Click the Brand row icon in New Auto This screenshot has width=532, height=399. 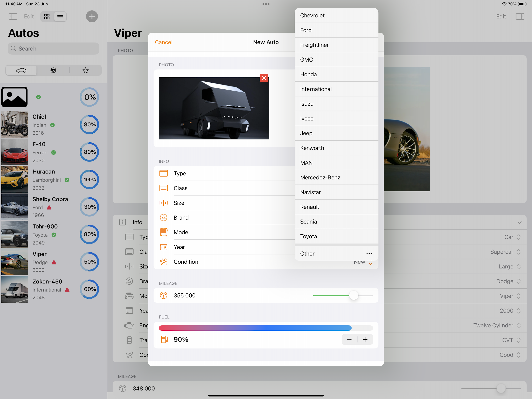[164, 218]
